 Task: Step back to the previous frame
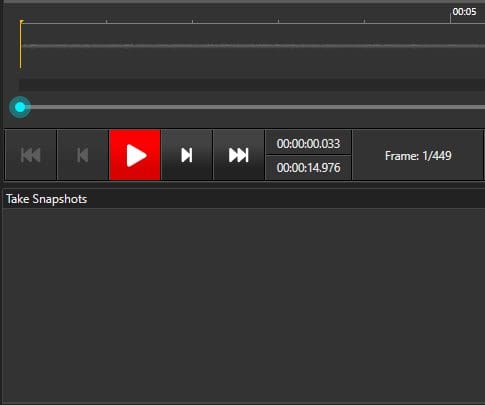click(x=83, y=155)
